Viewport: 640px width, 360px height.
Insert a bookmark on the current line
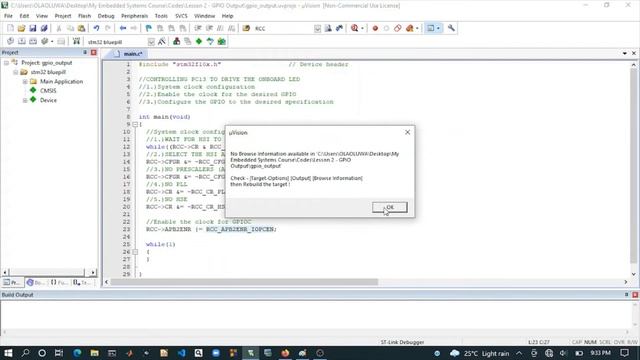[x=149, y=28]
